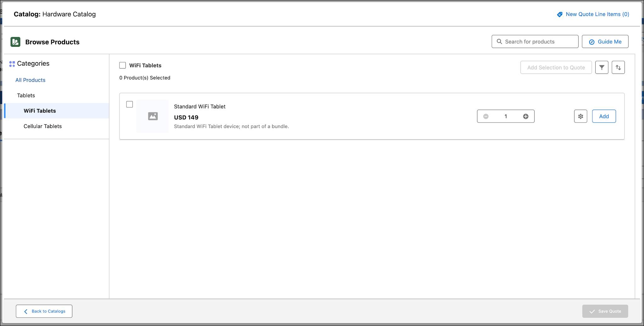Open the sort order arrows icon
This screenshot has width=644, height=326.
click(x=618, y=67)
